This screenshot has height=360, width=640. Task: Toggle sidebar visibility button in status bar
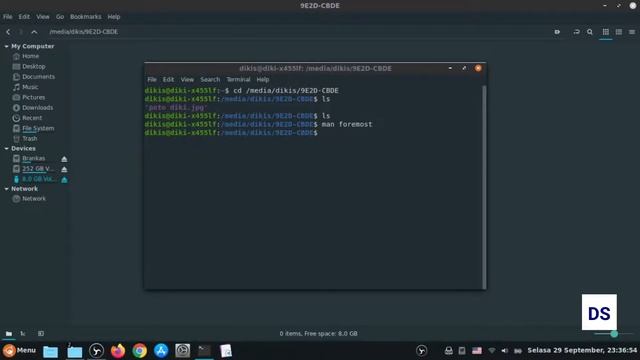(x=41, y=333)
